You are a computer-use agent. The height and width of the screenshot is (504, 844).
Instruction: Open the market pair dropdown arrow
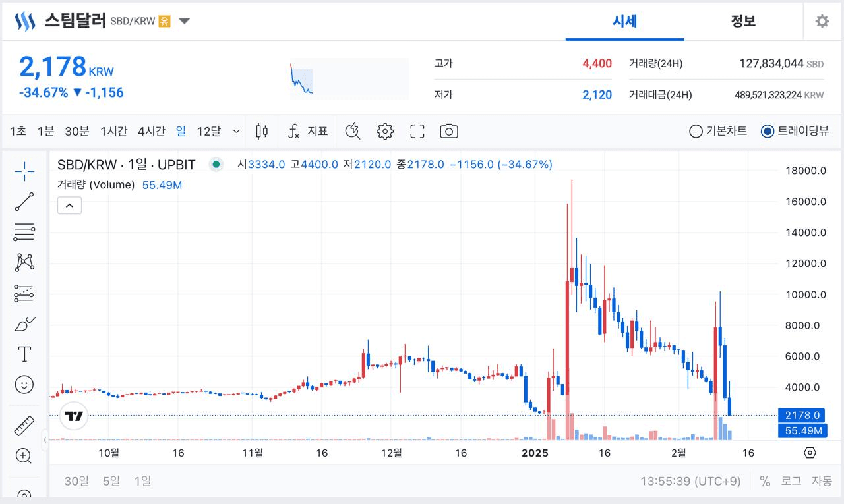(x=185, y=21)
